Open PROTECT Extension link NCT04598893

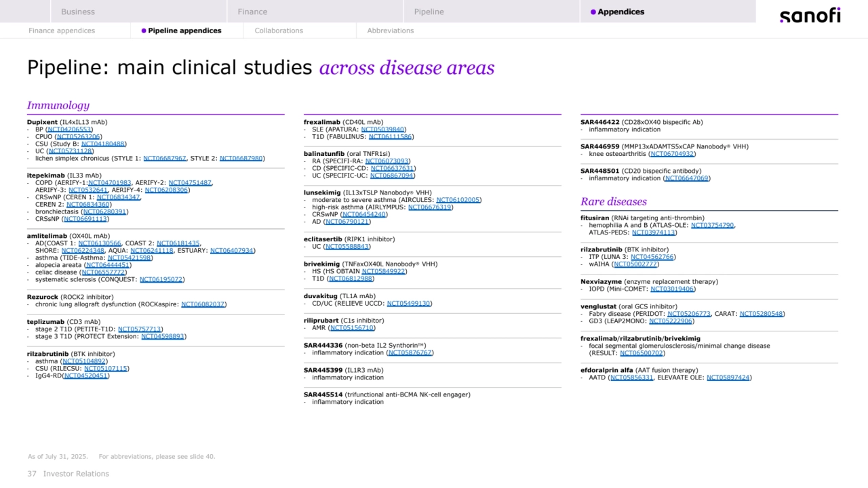163,336
